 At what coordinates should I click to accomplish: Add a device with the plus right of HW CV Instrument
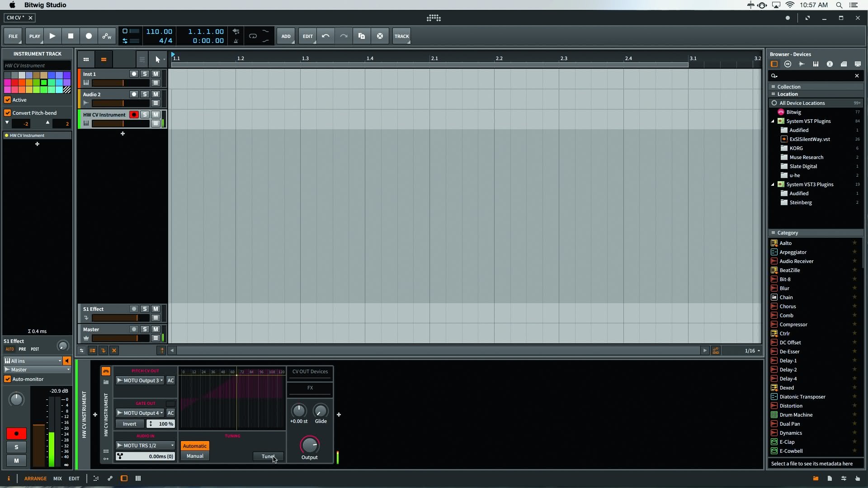click(339, 414)
